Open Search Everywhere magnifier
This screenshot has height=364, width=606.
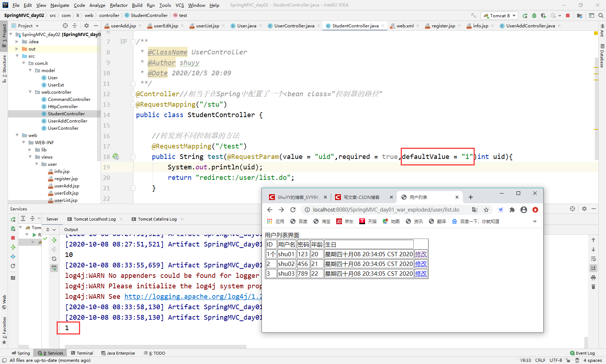pos(601,15)
